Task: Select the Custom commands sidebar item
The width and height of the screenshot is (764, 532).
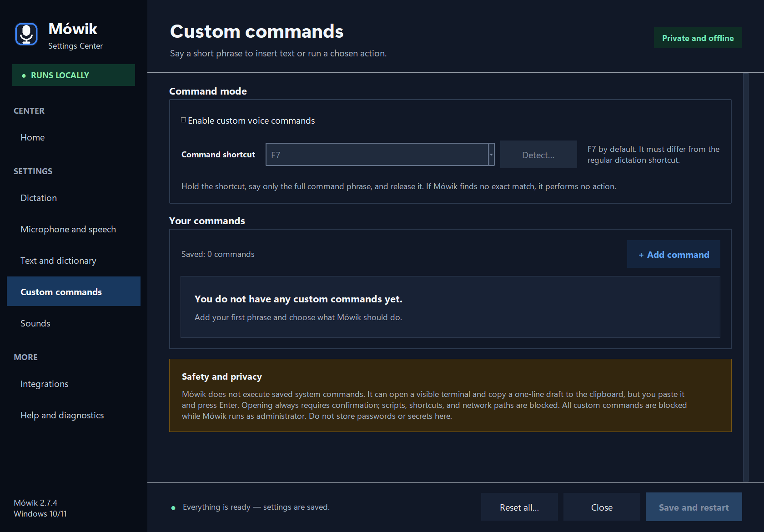Action: pos(74,291)
